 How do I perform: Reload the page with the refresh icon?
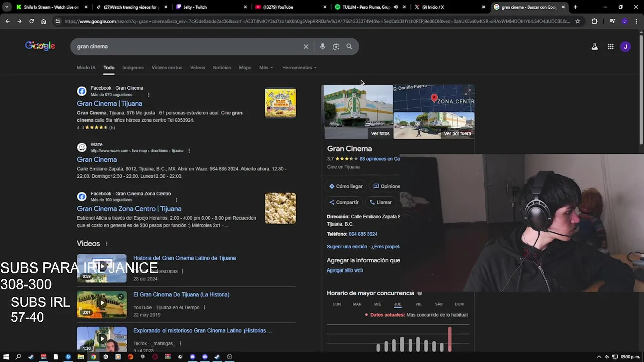31,21
